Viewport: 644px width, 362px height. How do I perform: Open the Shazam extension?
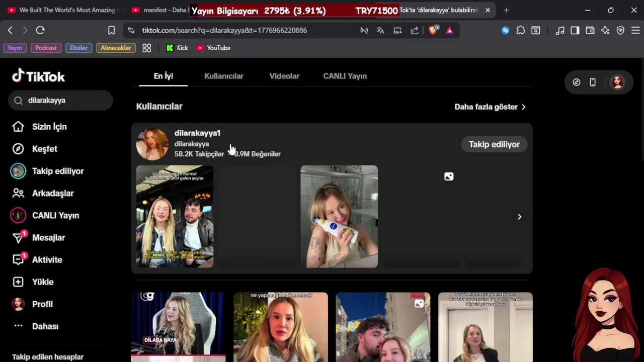(x=506, y=30)
